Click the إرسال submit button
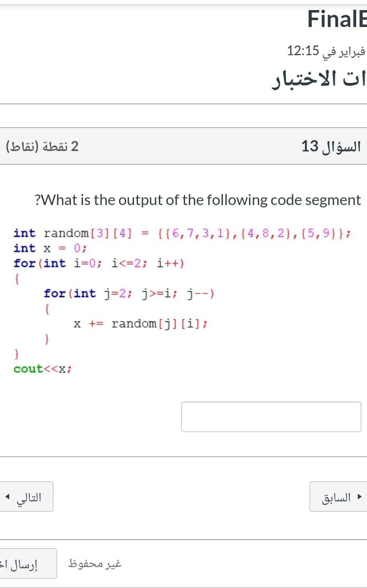 click(x=27, y=563)
